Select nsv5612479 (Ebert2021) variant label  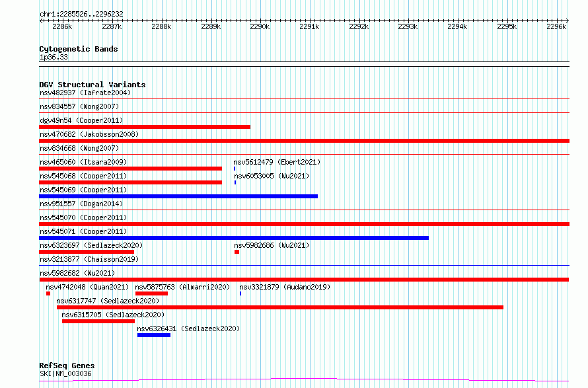click(x=277, y=162)
